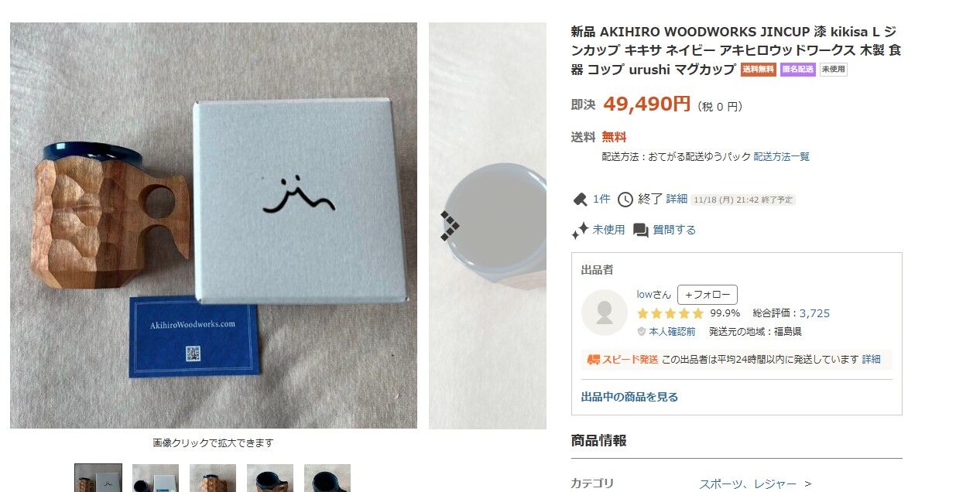View seller rating 3,725
This screenshot has height=492, width=980.
coord(814,313)
